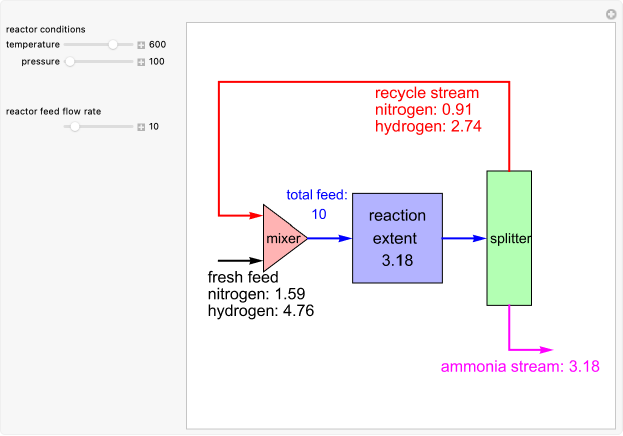The image size is (623, 436).
Task: Click the reactor feed flow rate slider thumb
Action: pyautogui.click(x=73, y=127)
